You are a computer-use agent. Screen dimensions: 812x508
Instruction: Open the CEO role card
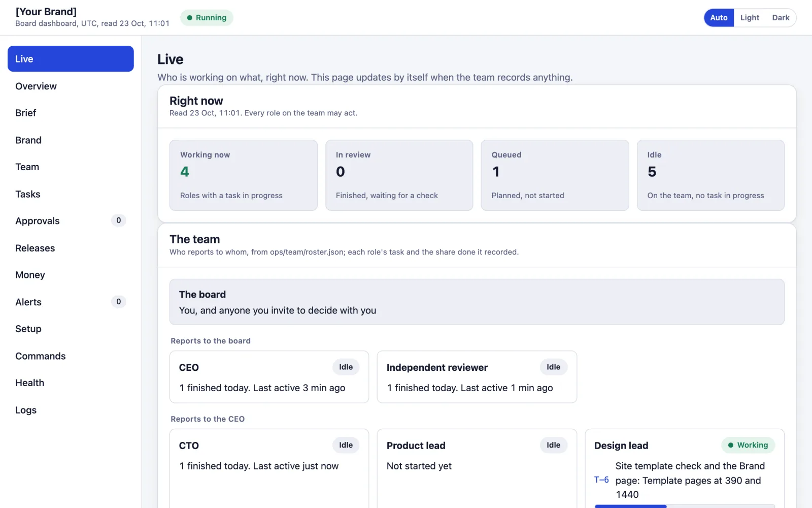point(269,377)
